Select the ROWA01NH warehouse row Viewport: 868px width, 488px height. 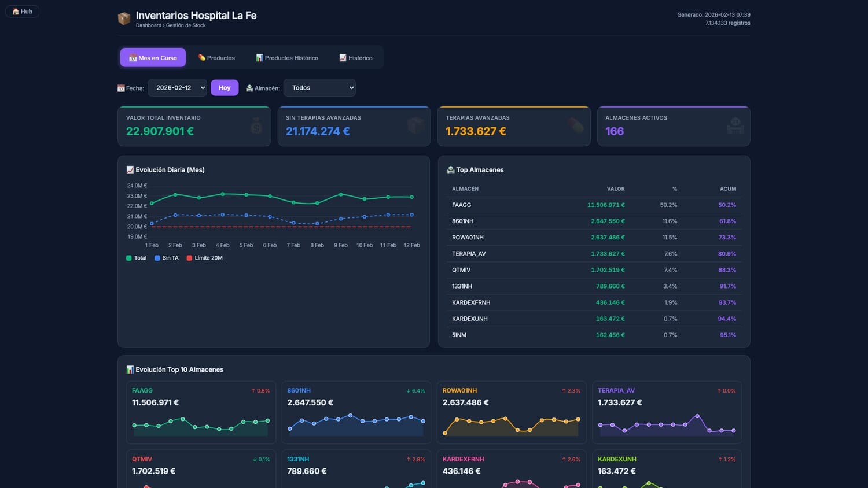(x=594, y=238)
